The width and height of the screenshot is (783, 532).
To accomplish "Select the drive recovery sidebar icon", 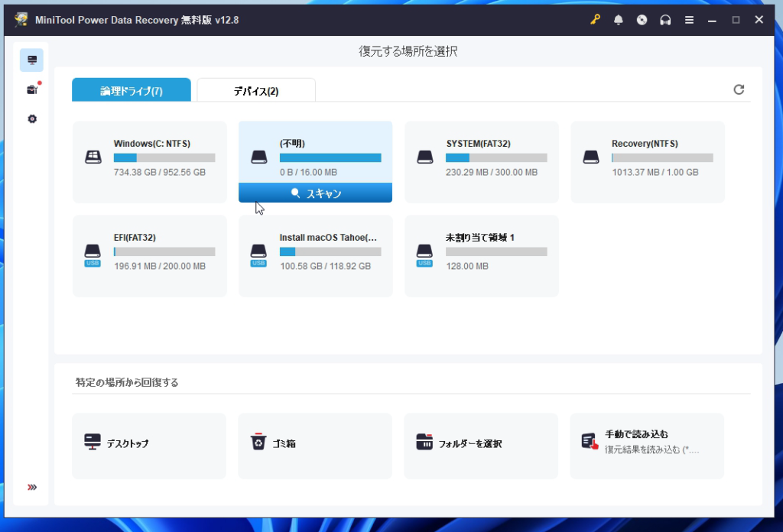I will pos(31,60).
